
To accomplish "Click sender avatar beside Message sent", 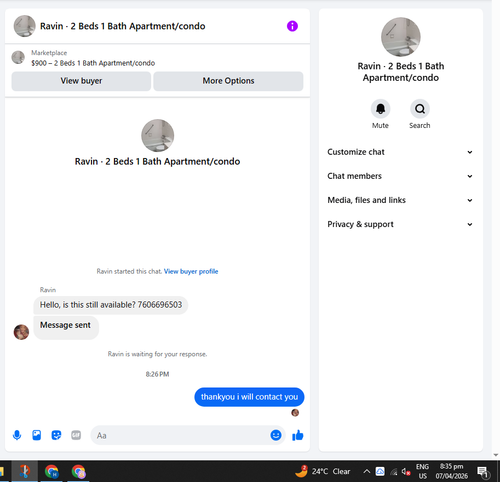I will pos(21,332).
